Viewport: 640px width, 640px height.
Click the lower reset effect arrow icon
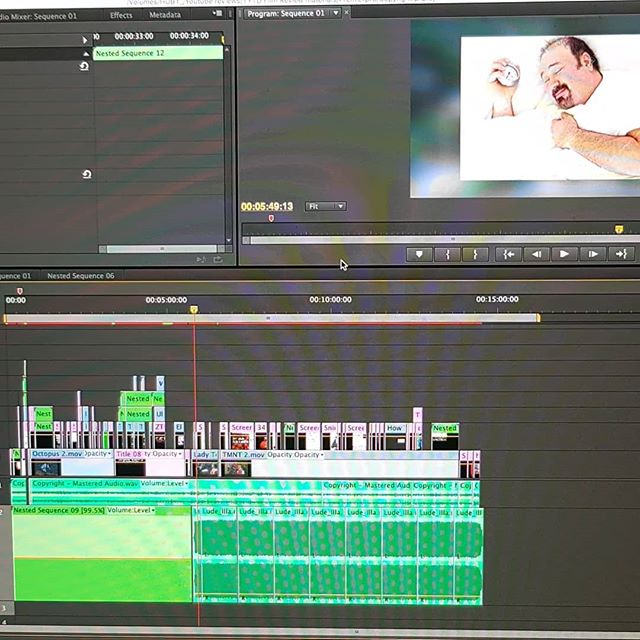tap(86, 174)
